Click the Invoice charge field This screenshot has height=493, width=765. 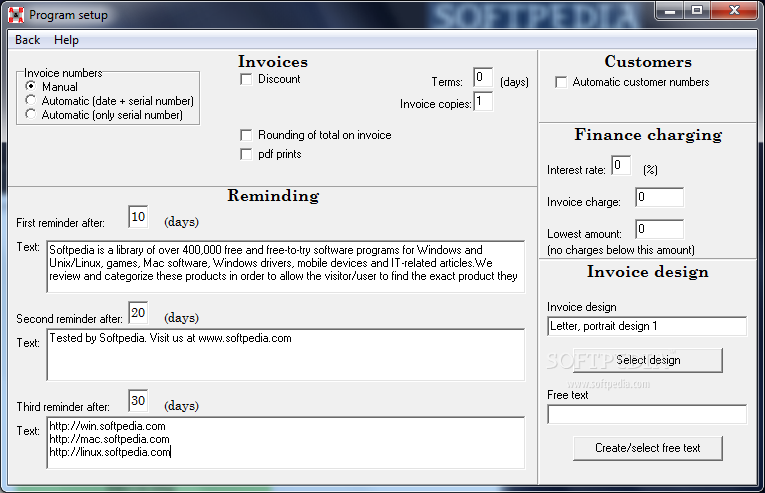(x=660, y=197)
